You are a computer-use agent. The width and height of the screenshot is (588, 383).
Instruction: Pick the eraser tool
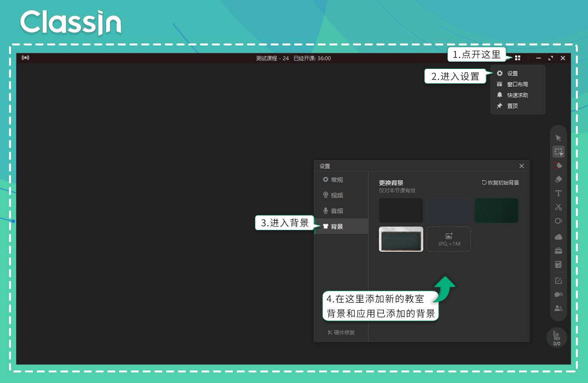[559, 179]
